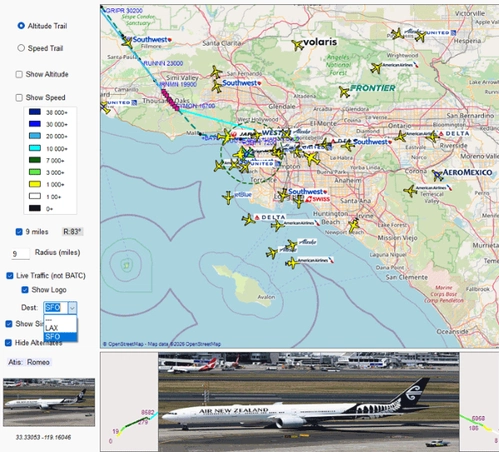Click the Japan Airlines plane near Malibu
Screen dimensions: 499x452
point(226,136)
